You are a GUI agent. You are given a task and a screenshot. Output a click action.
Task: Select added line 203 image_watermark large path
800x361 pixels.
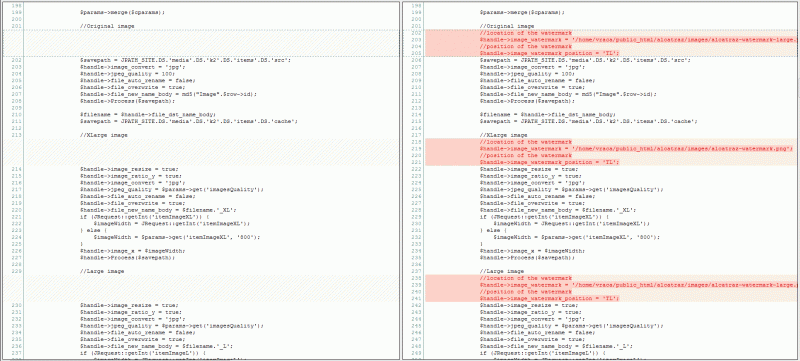(x=638, y=40)
